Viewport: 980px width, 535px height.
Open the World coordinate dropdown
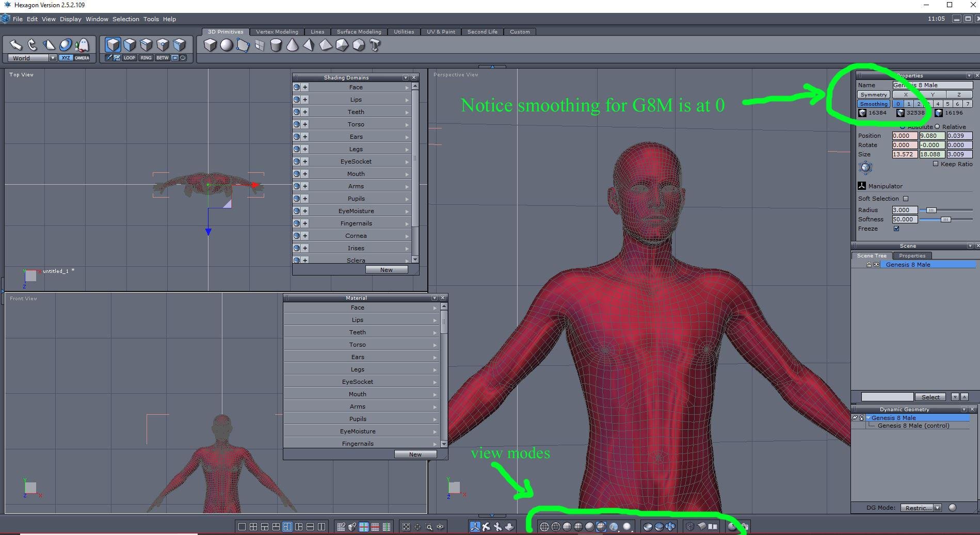[53, 58]
